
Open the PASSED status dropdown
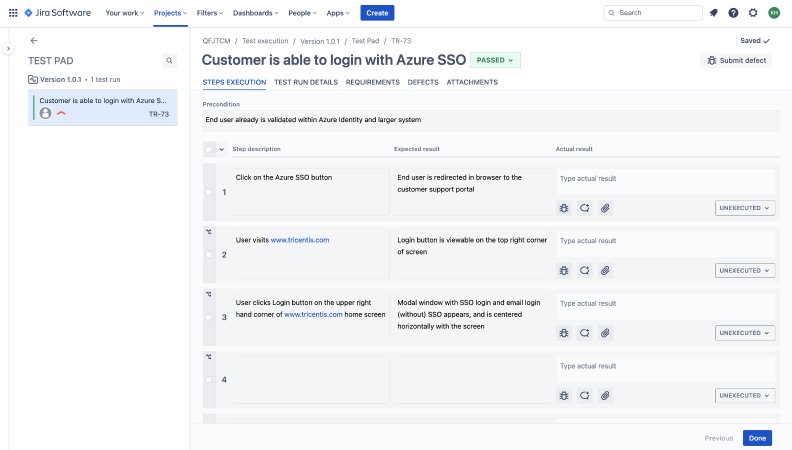tap(495, 60)
